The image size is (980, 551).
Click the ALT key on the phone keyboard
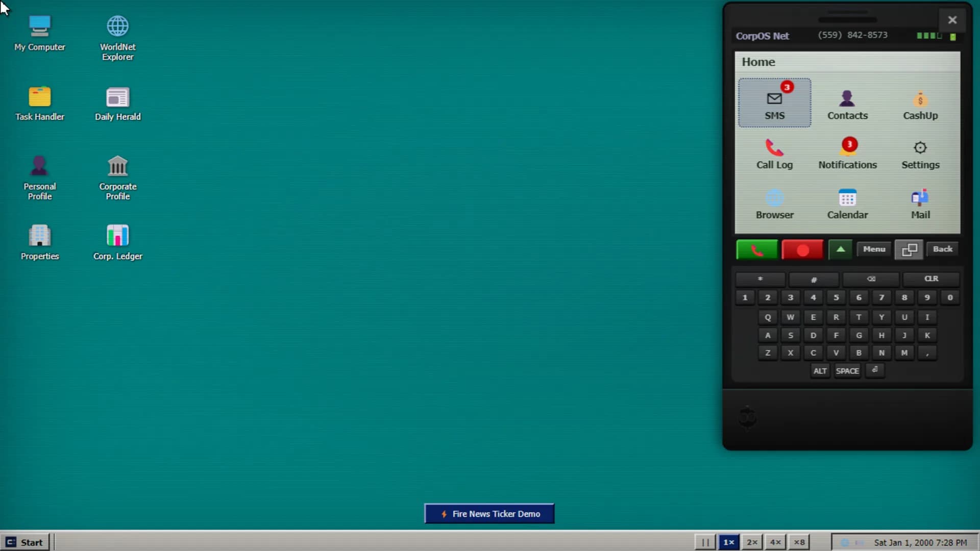click(x=820, y=371)
